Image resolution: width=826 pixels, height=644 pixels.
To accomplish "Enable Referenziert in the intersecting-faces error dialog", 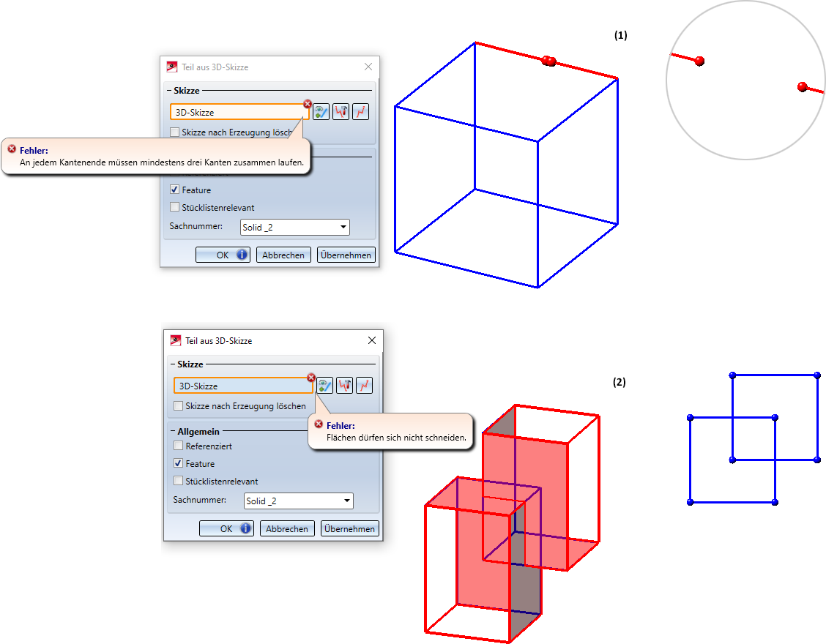I will pyautogui.click(x=179, y=446).
